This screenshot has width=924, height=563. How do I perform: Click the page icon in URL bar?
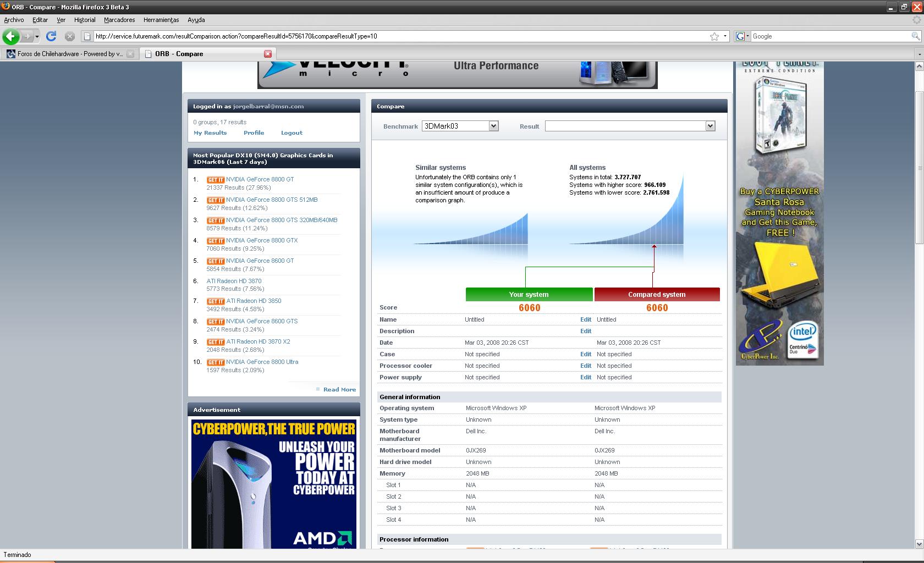pyautogui.click(x=87, y=36)
